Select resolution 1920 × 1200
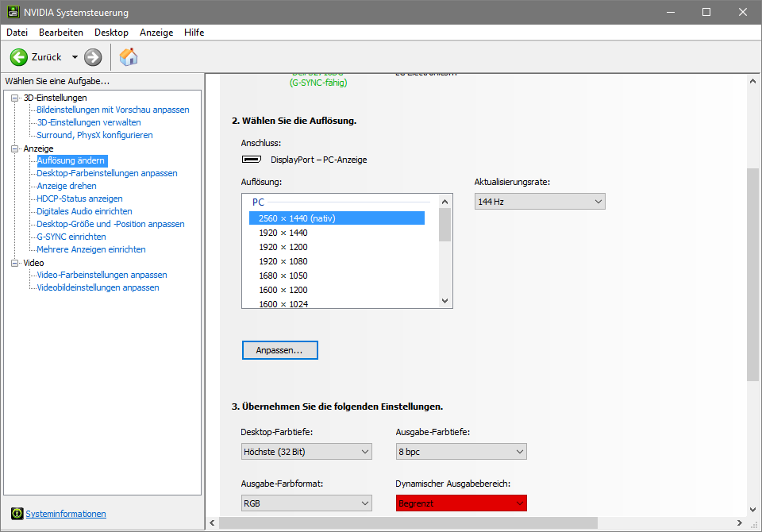Screen dimensions: 762x532 point(283,247)
